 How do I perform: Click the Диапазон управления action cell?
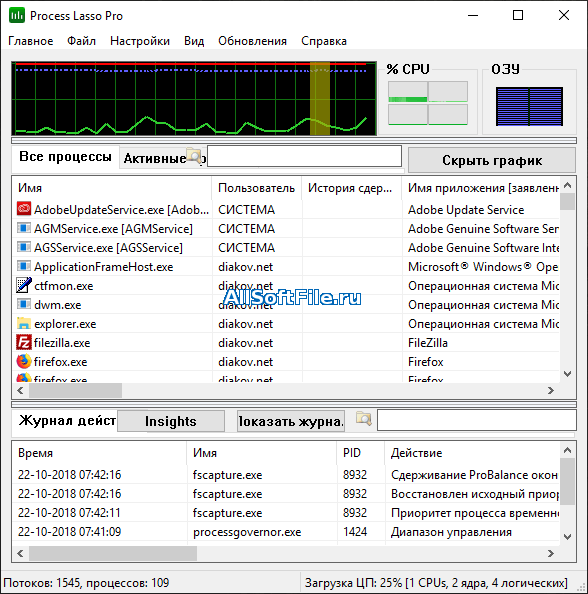pos(451,532)
